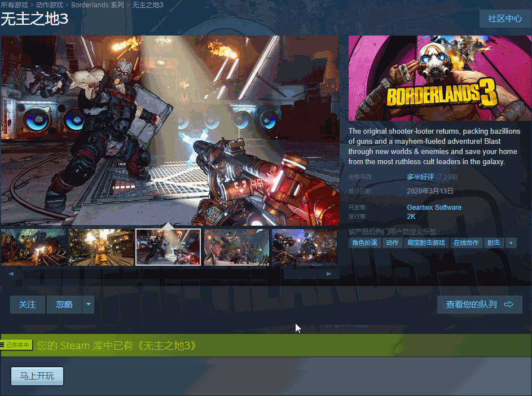Screen dimensions: 532x396
Task: Click the 马上开玩 play now button
Action: (x=37, y=376)
